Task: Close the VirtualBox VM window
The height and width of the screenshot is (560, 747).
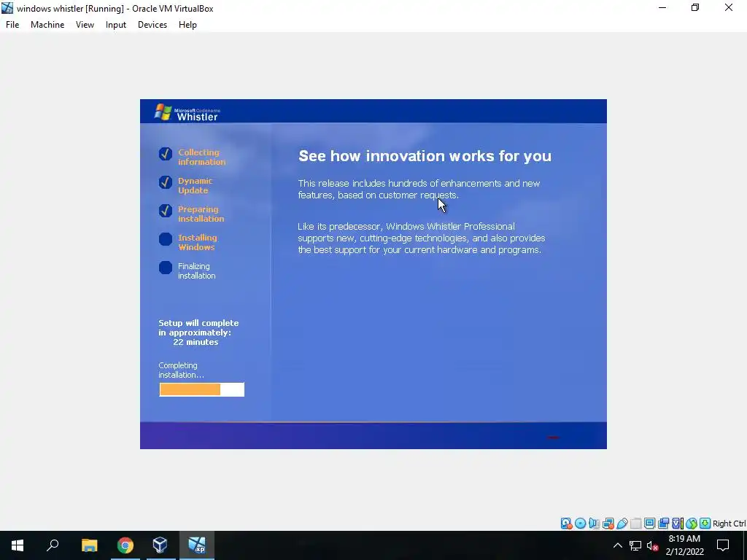Action: [x=729, y=8]
